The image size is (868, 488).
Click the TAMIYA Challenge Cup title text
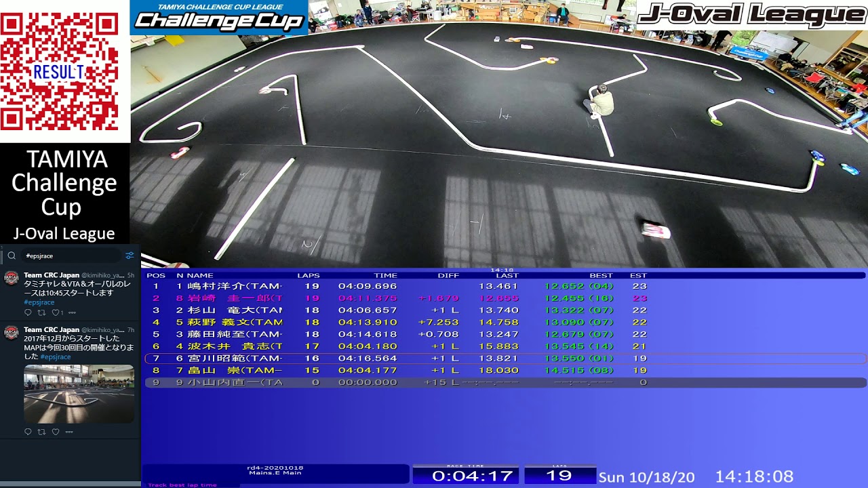tap(64, 183)
